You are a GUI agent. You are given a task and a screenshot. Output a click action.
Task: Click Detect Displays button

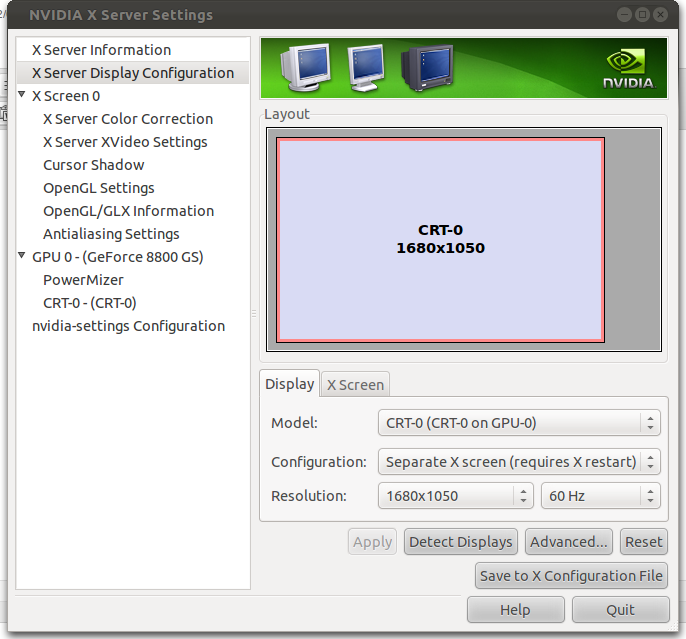(461, 542)
